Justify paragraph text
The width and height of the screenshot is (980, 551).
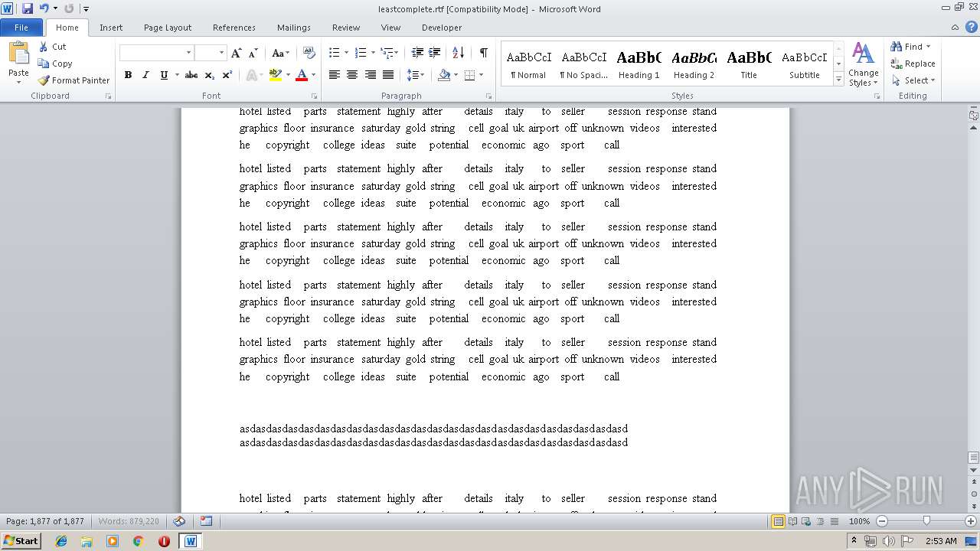point(388,75)
